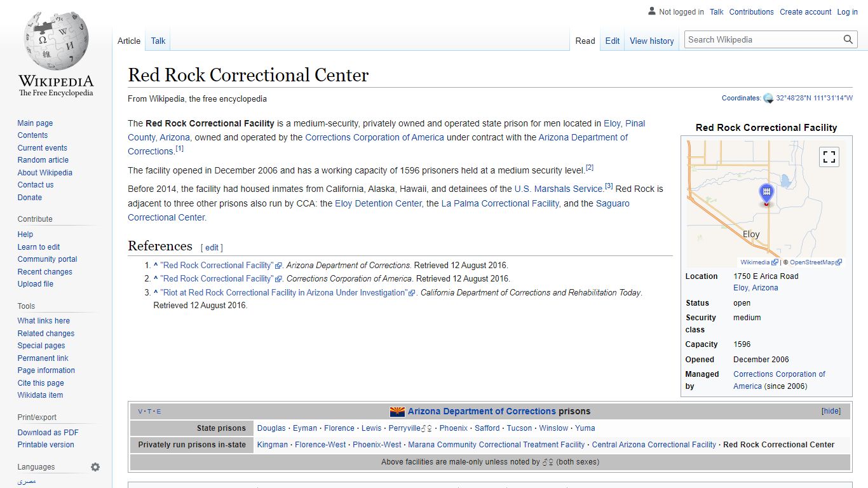
Task: Switch to the Article tab
Action: tap(129, 41)
